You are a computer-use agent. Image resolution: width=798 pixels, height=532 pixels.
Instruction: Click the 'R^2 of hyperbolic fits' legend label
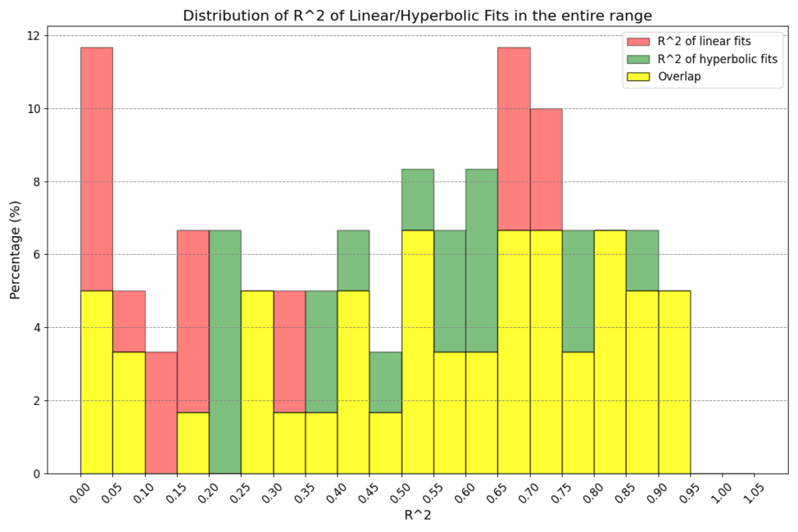pyautogui.click(x=718, y=59)
